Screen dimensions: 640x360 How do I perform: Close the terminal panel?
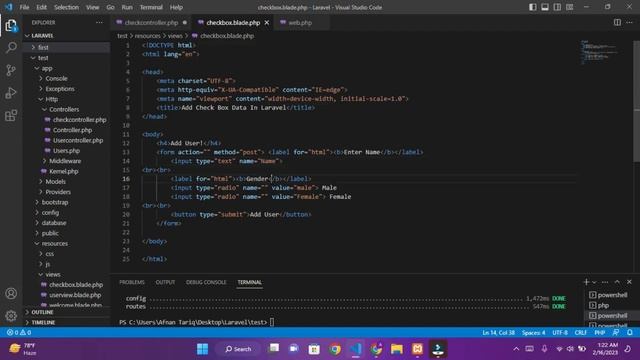point(629,282)
